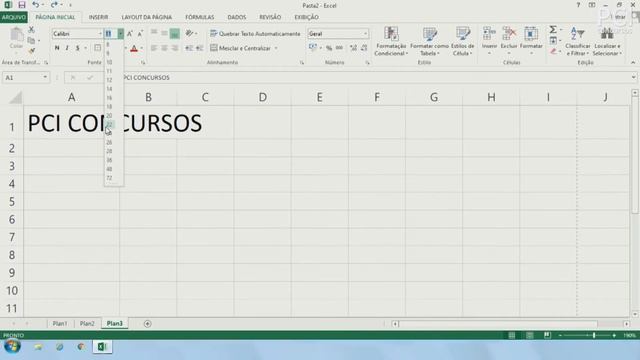This screenshot has width=640, height=360.
Task: Toggle bottom vertical alignment (highlighted)
Action: click(x=174, y=33)
